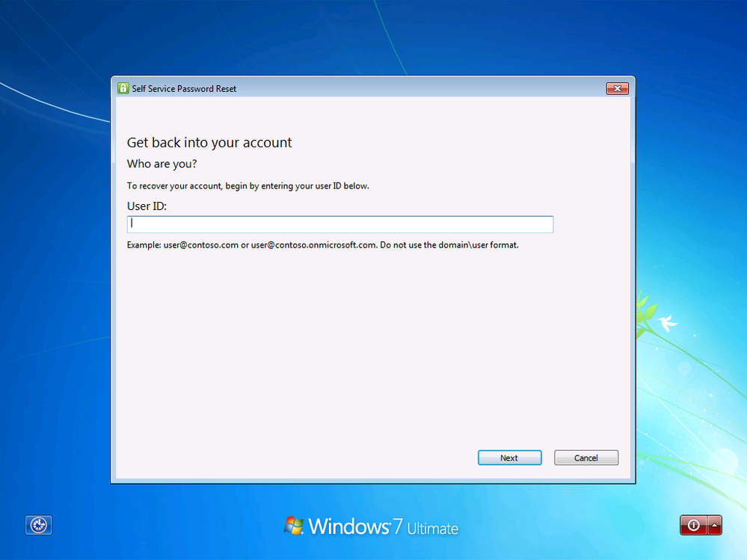
Task: Click the User ID input field
Action: click(340, 224)
